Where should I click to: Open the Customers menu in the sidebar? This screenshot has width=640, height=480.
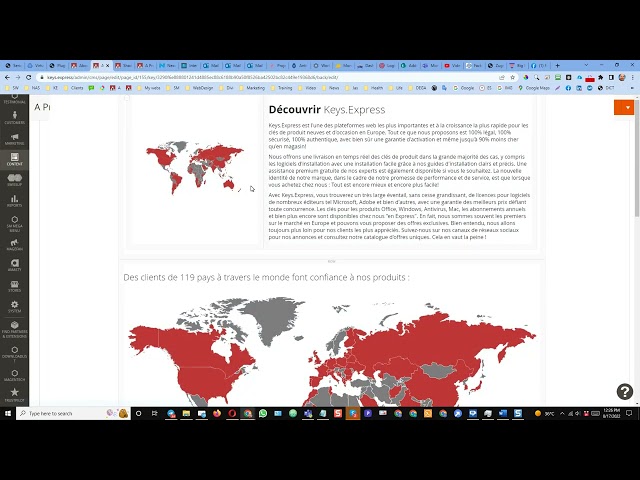(14, 118)
